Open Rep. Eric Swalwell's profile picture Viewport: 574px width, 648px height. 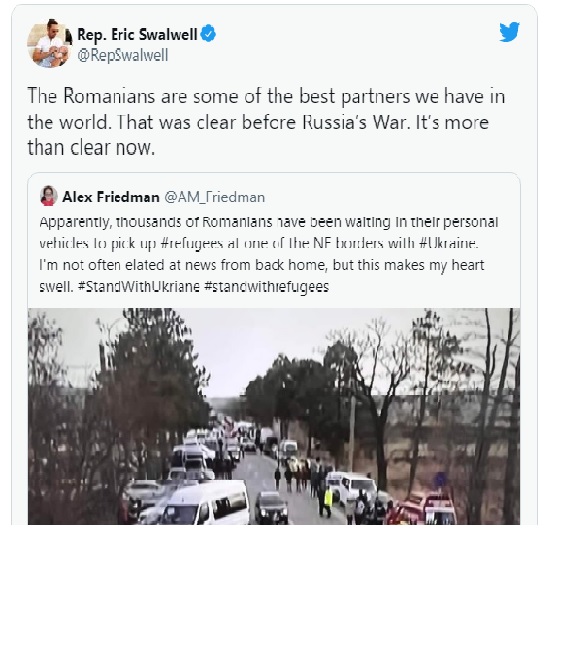pyautogui.click(x=49, y=44)
